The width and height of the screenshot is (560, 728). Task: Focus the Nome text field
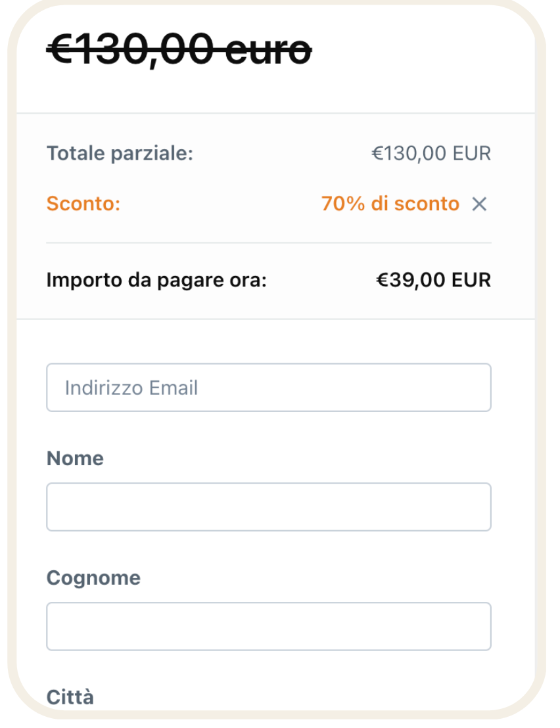coord(268,507)
